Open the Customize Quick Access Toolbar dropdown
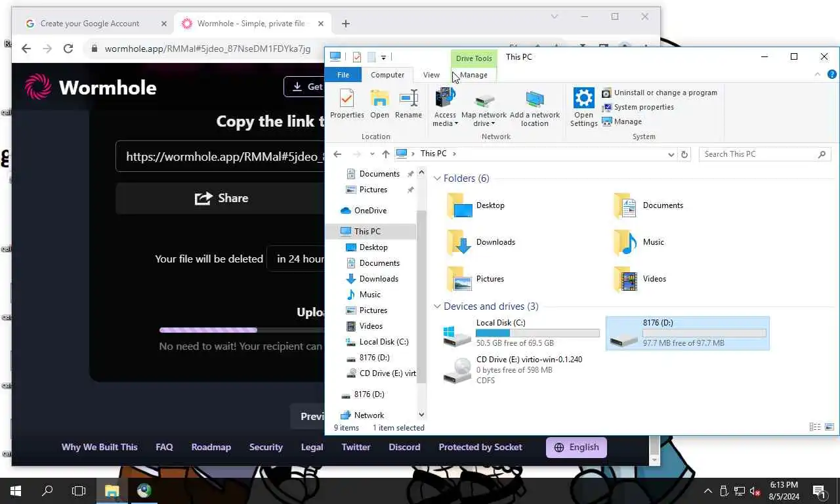 (x=383, y=57)
